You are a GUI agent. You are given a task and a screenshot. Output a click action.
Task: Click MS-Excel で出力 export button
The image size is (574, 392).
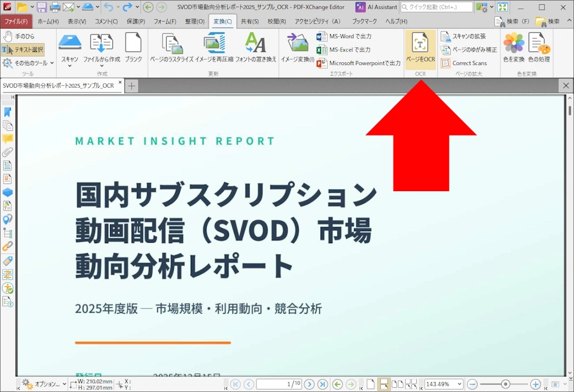coord(344,50)
